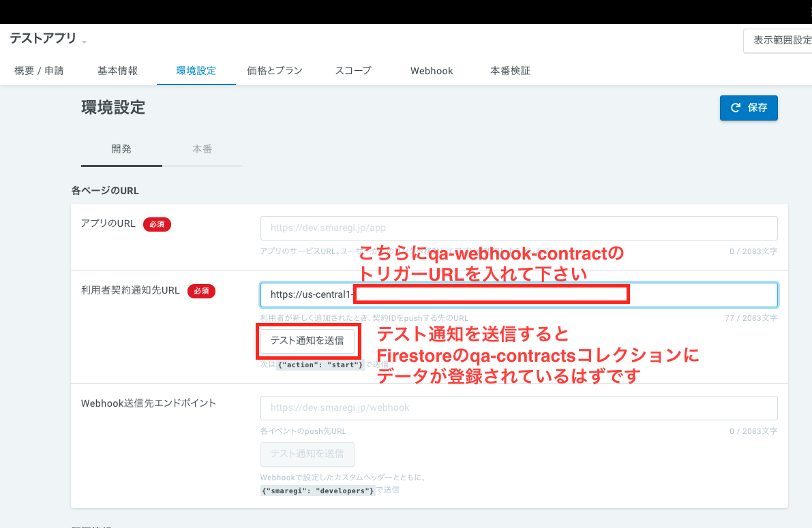Click the 必須 badge next to アプリのURL
Screen dimensions: 812x528
(x=157, y=224)
